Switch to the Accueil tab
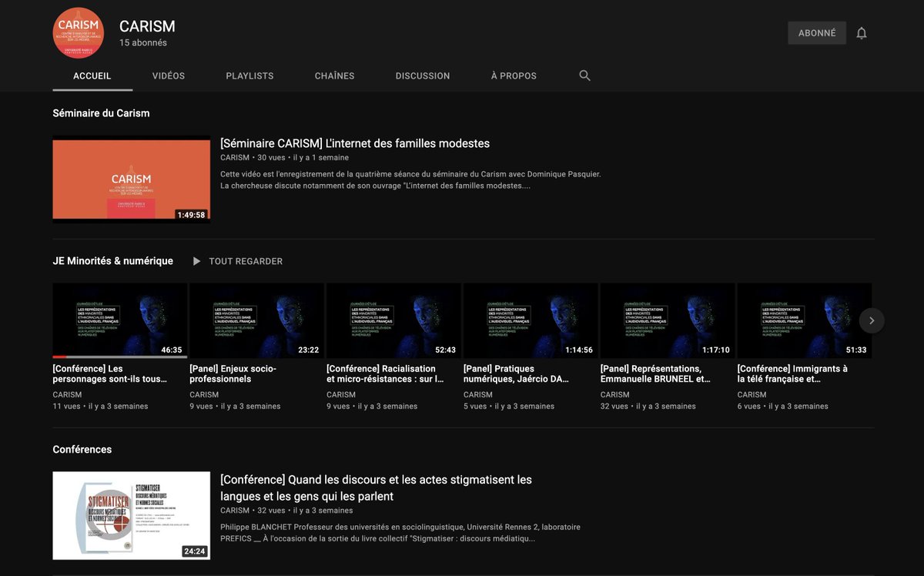This screenshot has width=924, height=576. tap(92, 75)
